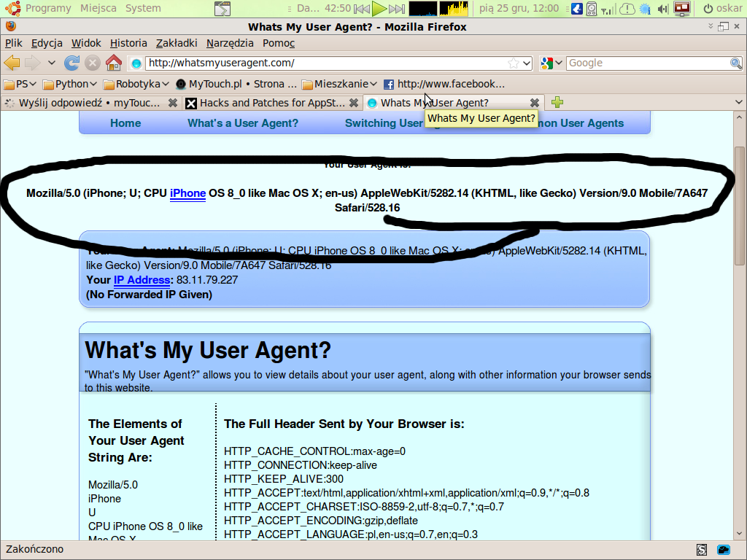
Task: Open the recent pages history dropdown arrow
Action: pos(52,63)
